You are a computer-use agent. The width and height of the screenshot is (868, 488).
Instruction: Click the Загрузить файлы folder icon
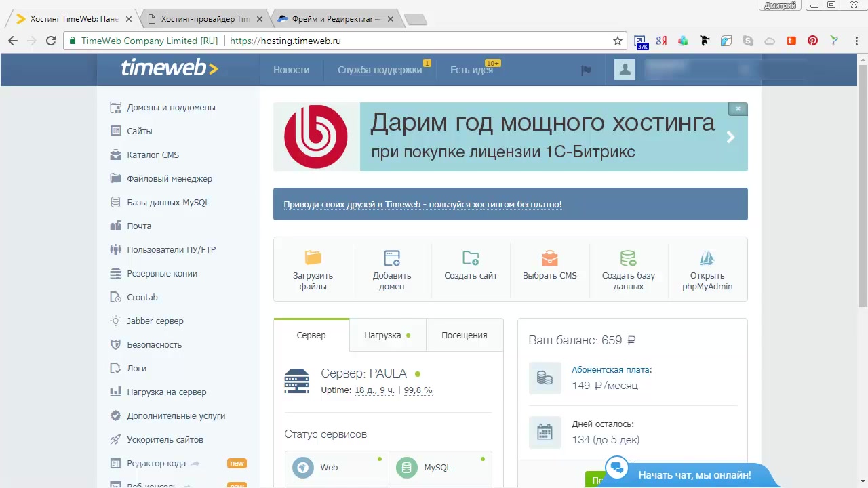[313, 258]
